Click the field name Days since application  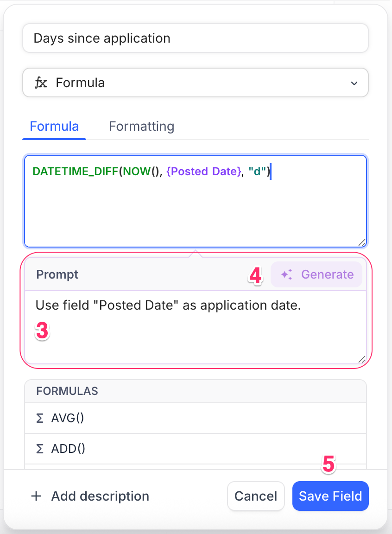point(195,38)
